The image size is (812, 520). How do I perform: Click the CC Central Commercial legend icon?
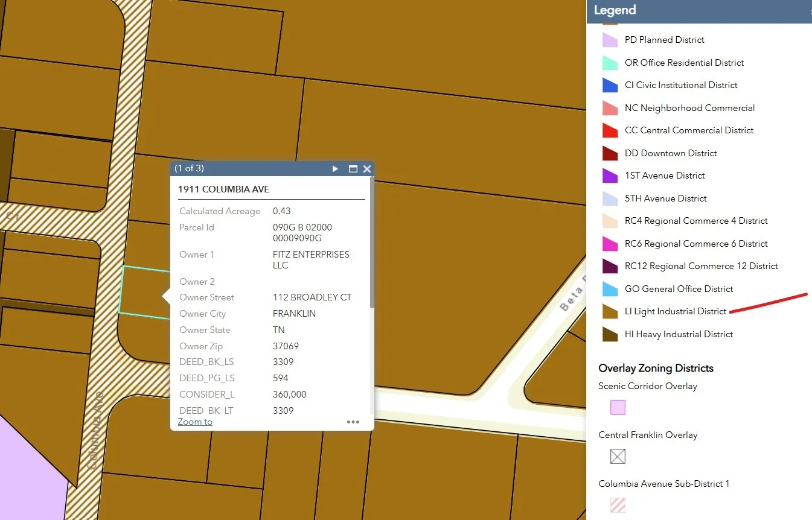(x=610, y=131)
